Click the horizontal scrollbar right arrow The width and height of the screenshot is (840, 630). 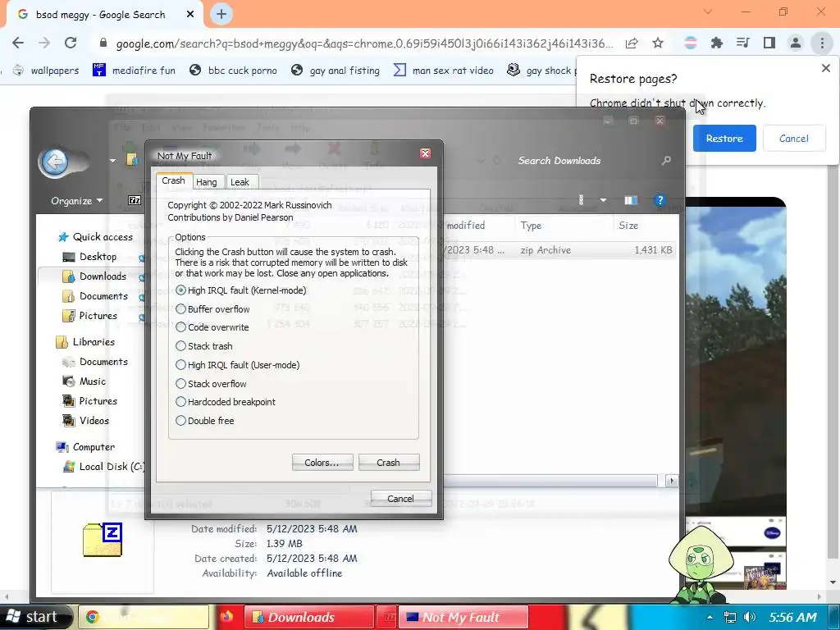(x=671, y=481)
